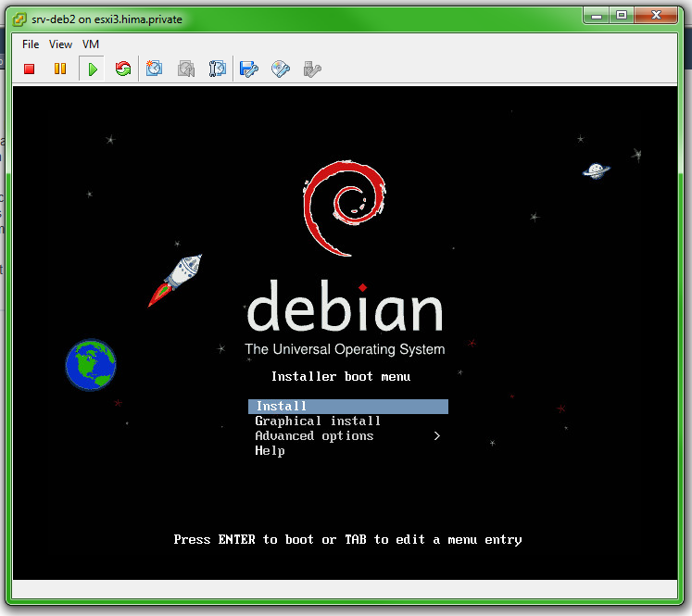This screenshot has height=616, width=692.
Task: Click the floppy drive connect icon
Action: pyautogui.click(x=249, y=69)
